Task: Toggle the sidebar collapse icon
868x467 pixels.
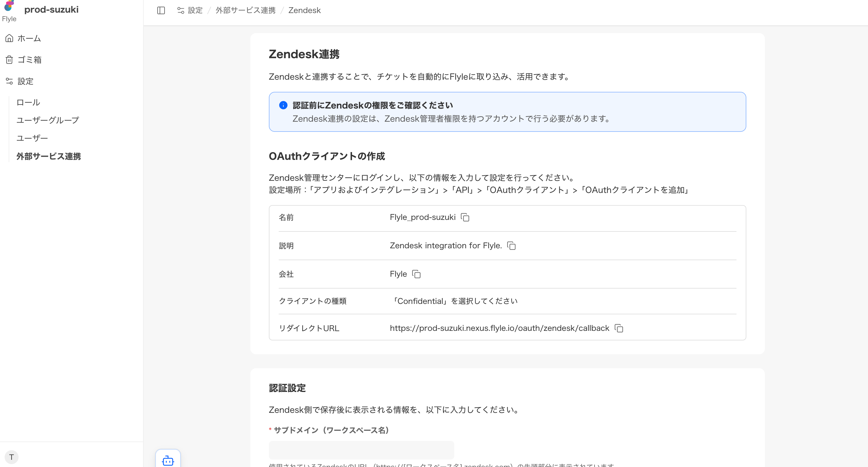Action: (x=161, y=10)
